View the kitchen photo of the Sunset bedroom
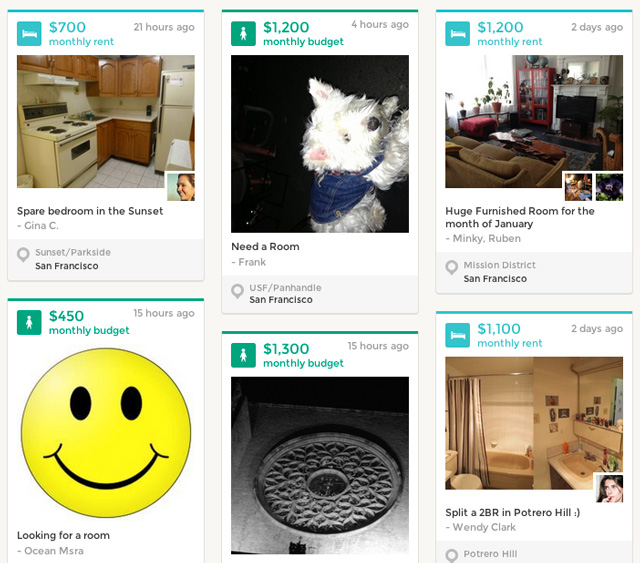Screen dimensions: 640x563 pos(106,121)
